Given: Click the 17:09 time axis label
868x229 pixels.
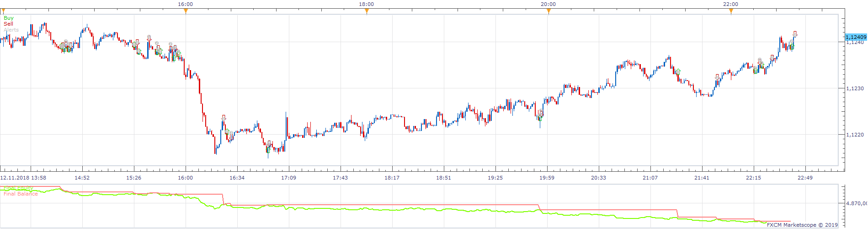Looking at the screenshot, I should pos(288,178).
